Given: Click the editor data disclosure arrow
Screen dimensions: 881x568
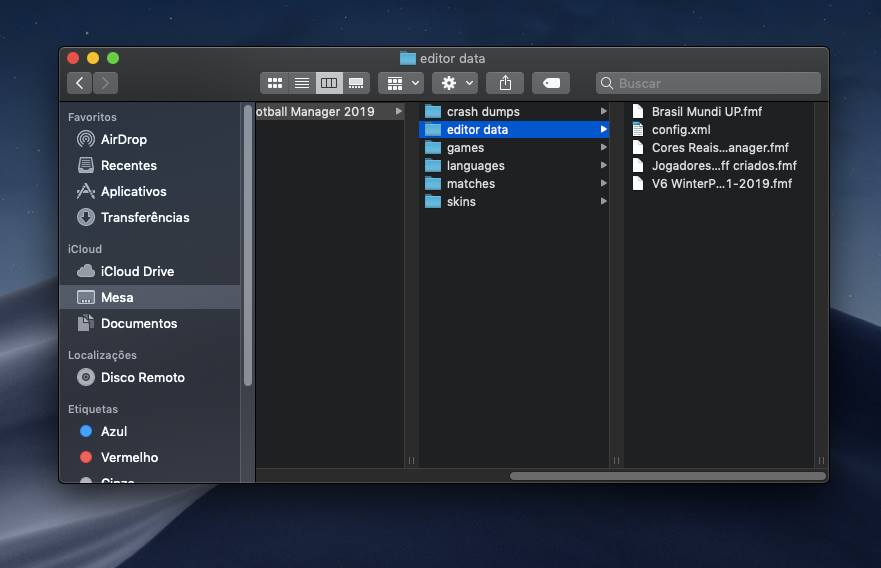Looking at the screenshot, I should [x=603, y=129].
